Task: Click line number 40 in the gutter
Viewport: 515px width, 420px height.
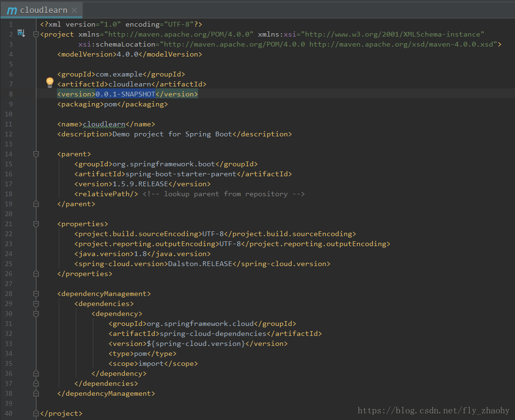Action: [x=9, y=413]
